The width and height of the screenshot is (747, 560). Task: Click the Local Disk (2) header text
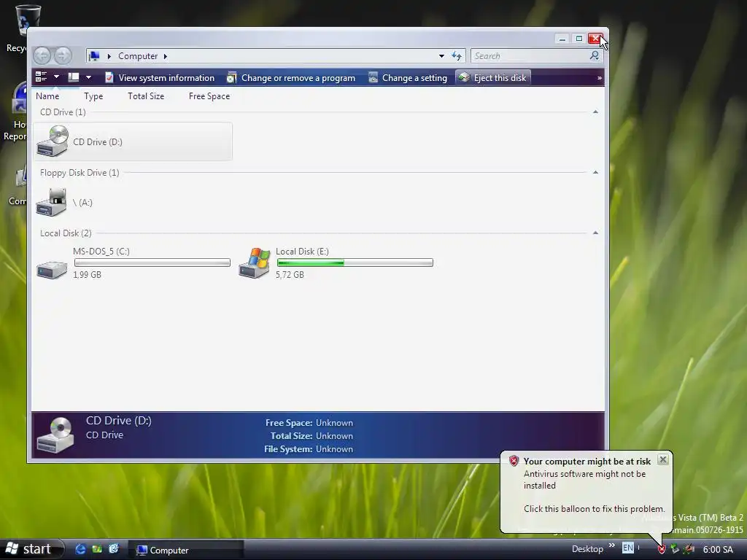coord(66,233)
